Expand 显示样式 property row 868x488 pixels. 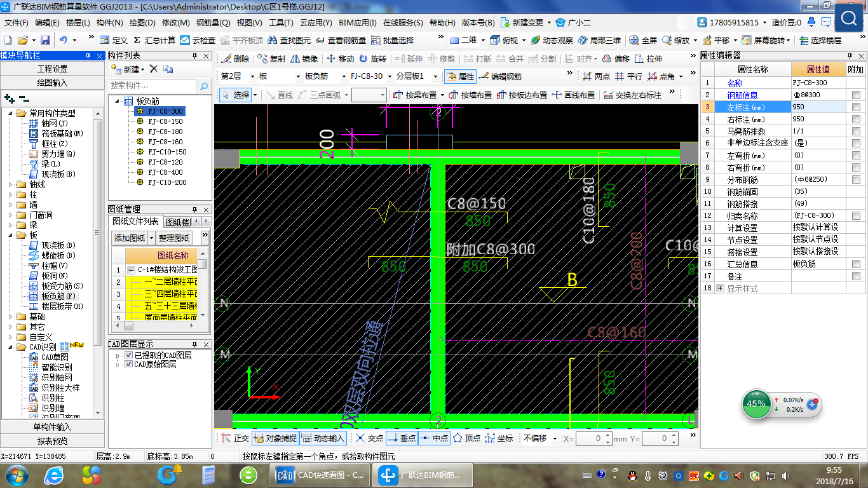[x=720, y=288]
